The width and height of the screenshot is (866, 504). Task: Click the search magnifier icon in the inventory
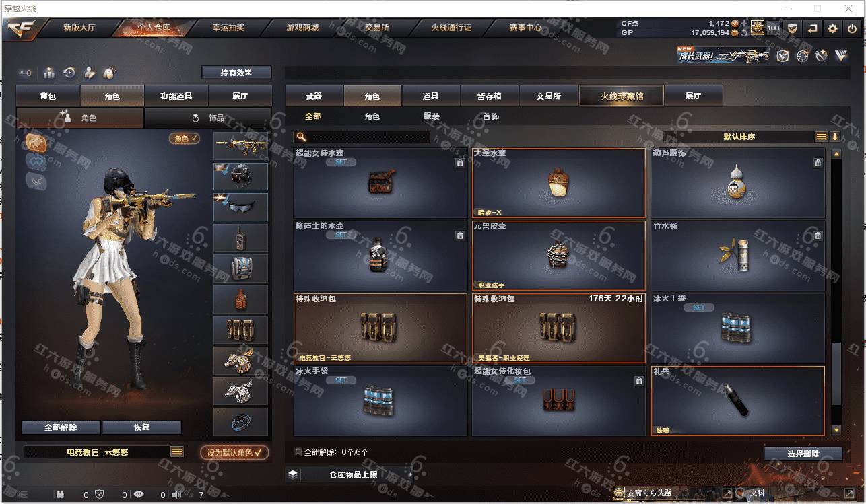[301, 137]
